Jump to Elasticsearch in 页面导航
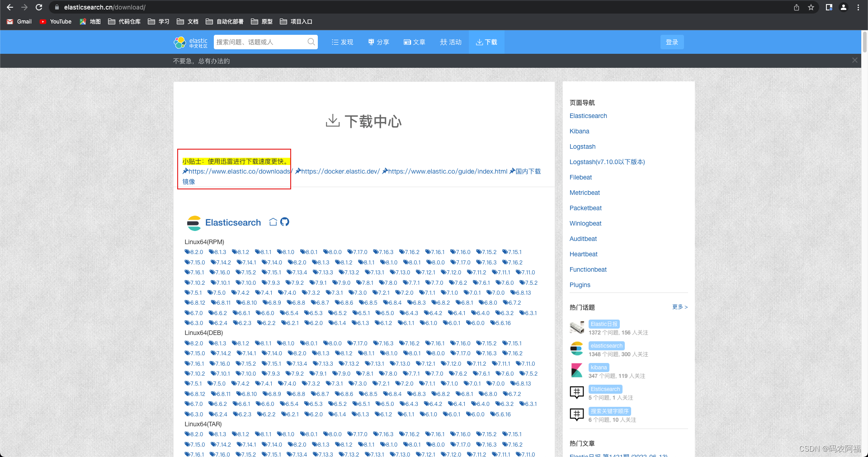The height and width of the screenshot is (457, 868). (x=588, y=116)
